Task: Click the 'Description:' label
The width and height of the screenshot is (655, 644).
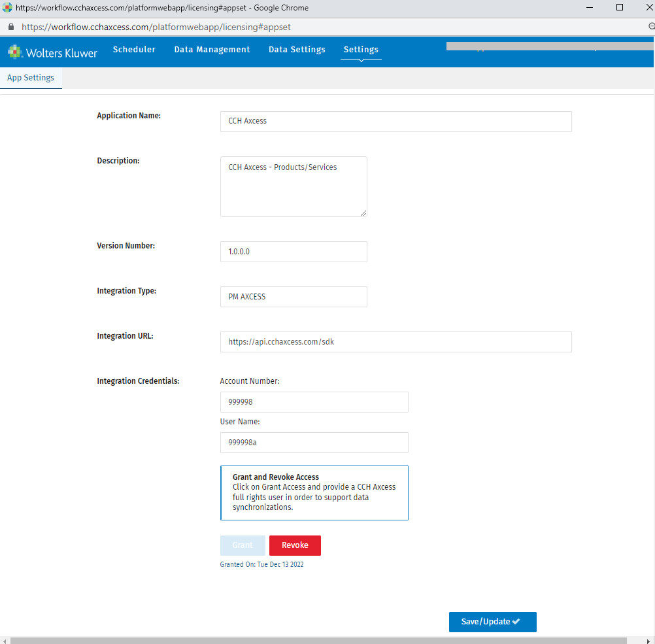Action: point(118,161)
